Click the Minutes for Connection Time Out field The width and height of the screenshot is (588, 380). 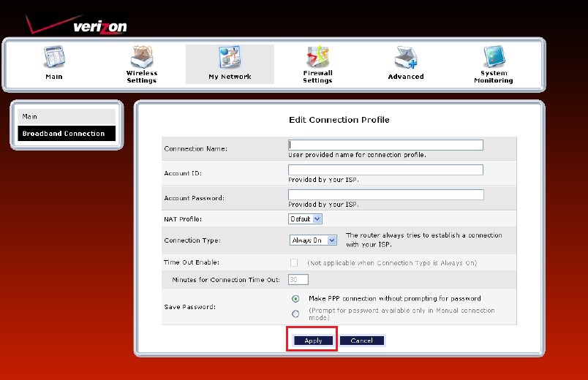click(298, 280)
